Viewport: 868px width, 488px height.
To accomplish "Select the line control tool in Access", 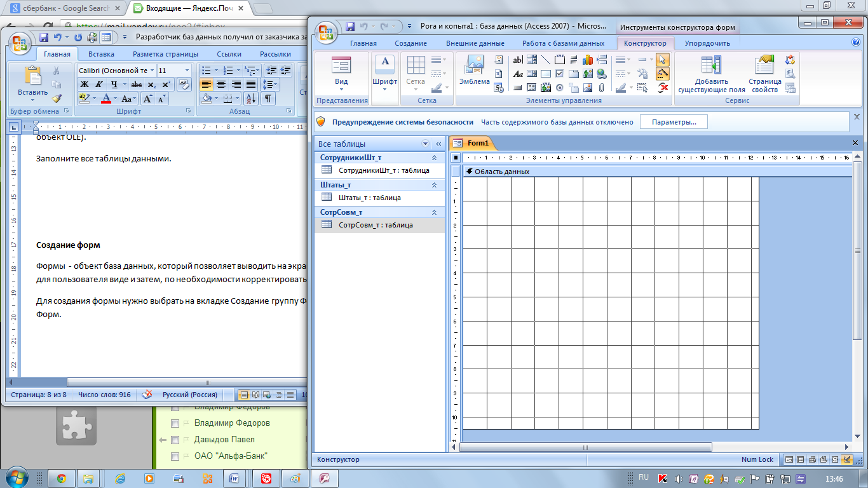I will tap(546, 60).
